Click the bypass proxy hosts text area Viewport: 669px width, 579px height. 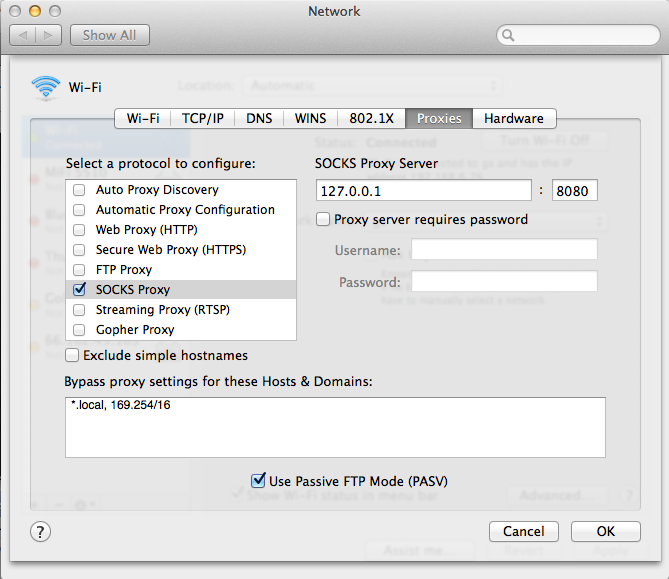coord(335,428)
